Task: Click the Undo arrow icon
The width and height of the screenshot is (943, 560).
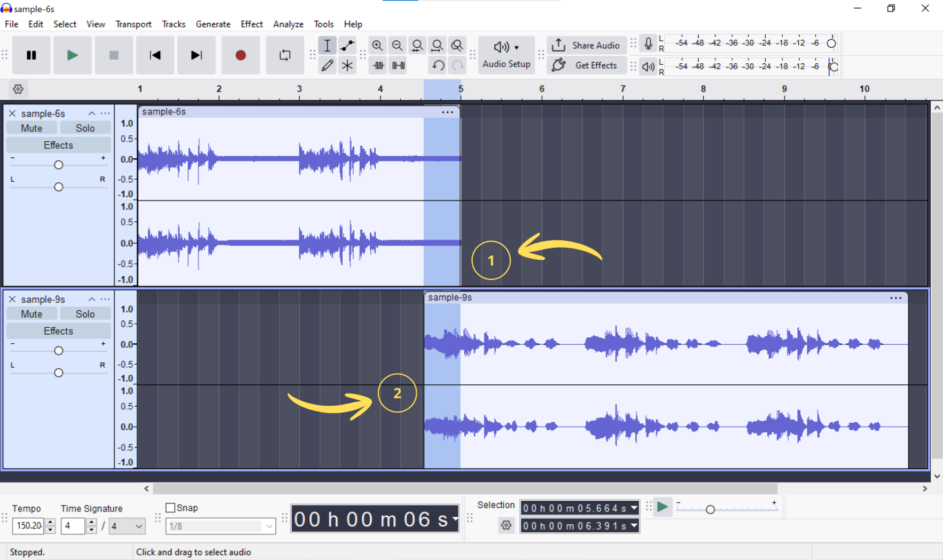Action: tap(437, 65)
